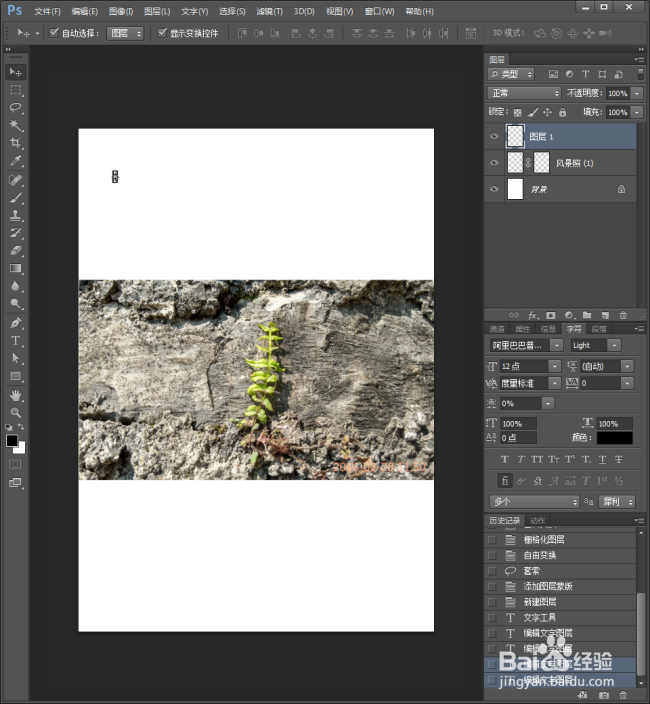Click the background color swatch
The width and height of the screenshot is (650, 704).
coord(21,449)
